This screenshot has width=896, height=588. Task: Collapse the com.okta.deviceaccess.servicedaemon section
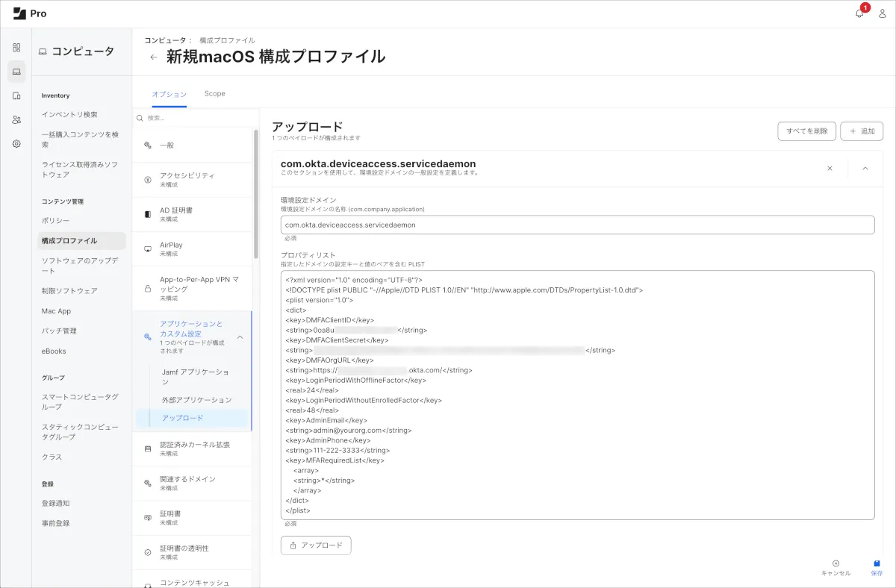point(865,169)
